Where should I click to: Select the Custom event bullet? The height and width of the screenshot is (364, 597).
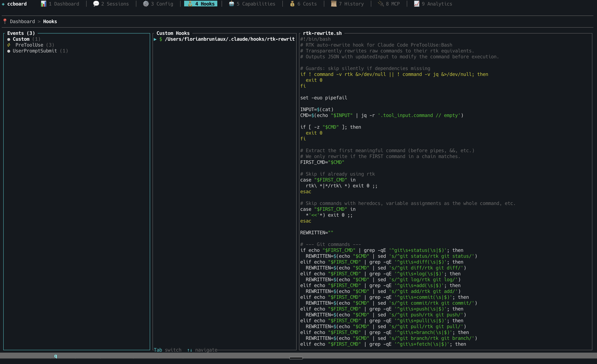pyautogui.click(x=9, y=39)
